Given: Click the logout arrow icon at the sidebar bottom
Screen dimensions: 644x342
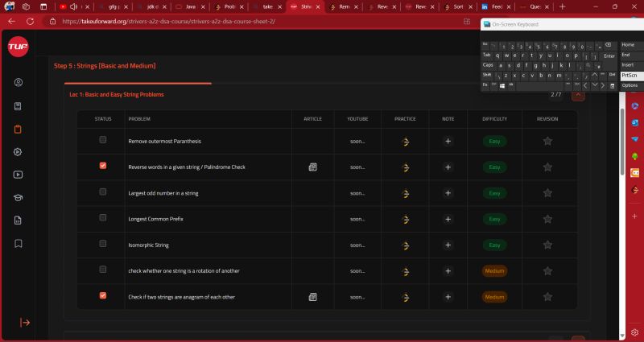Looking at the screenshot, I should [25, 322].
